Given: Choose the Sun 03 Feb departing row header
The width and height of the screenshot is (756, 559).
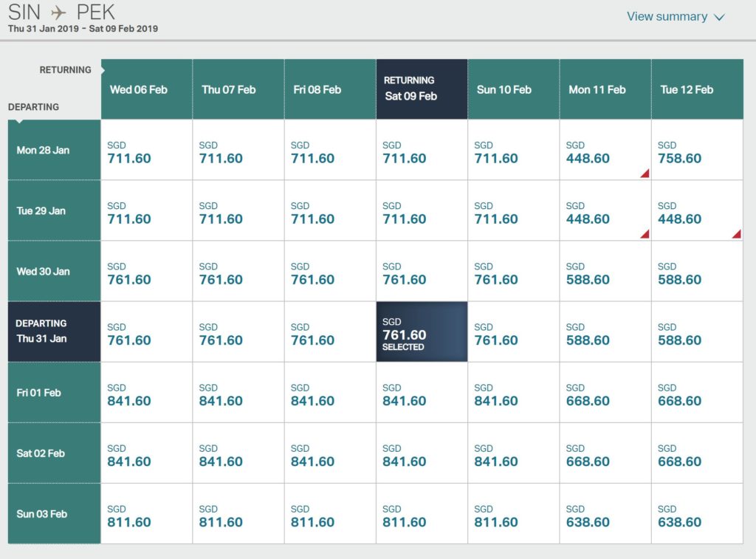Looking at the screenshot, I should click(54, 514).
